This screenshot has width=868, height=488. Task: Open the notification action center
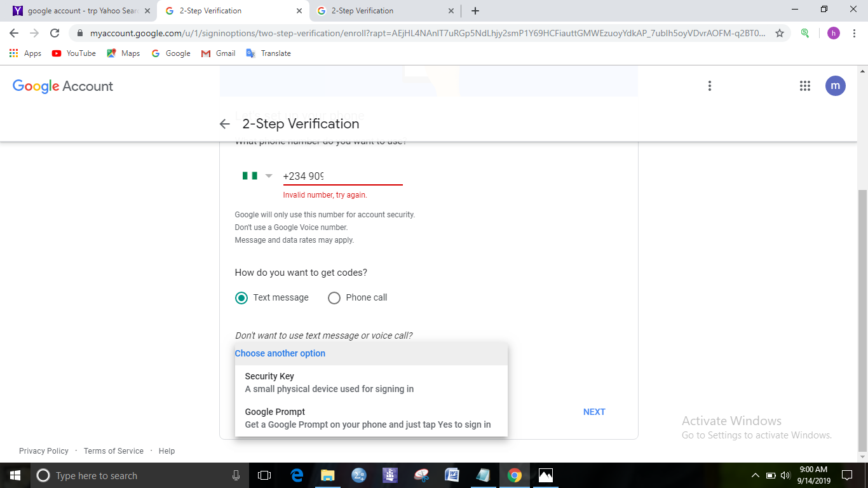coord(847,475)
